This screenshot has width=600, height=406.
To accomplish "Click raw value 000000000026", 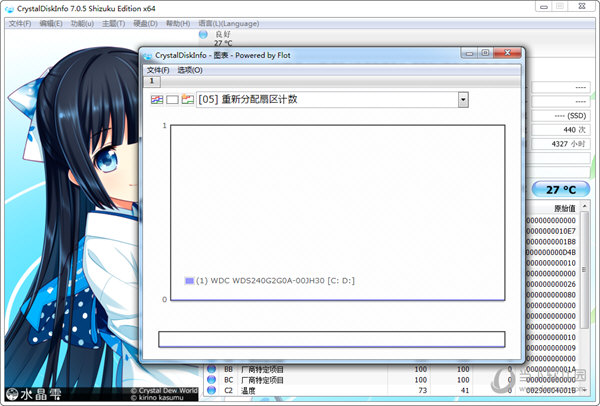I will (x=551, y=284).
